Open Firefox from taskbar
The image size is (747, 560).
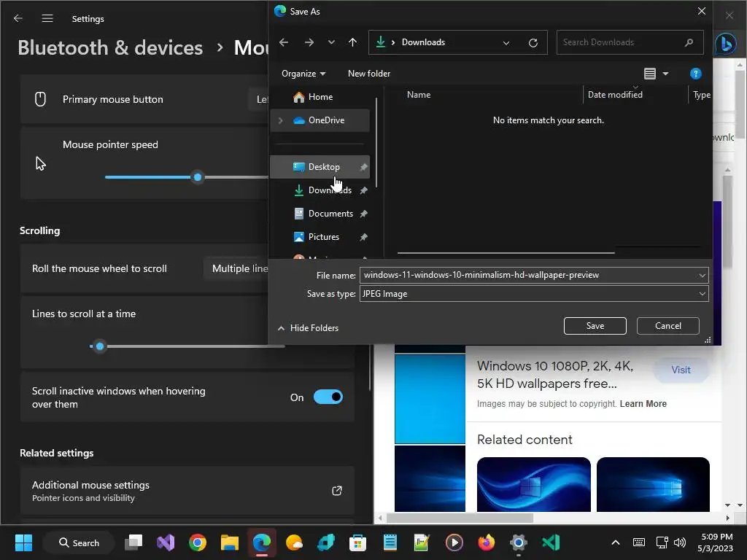(486, 542)
